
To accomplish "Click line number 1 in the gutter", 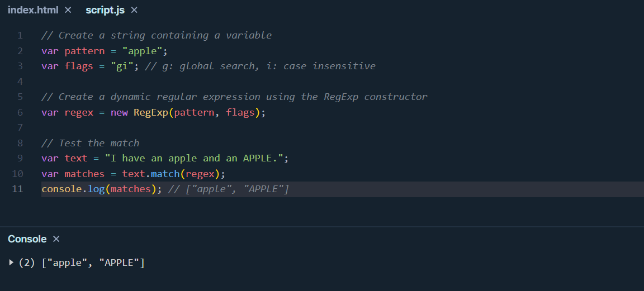I will [x=20, y=35].
